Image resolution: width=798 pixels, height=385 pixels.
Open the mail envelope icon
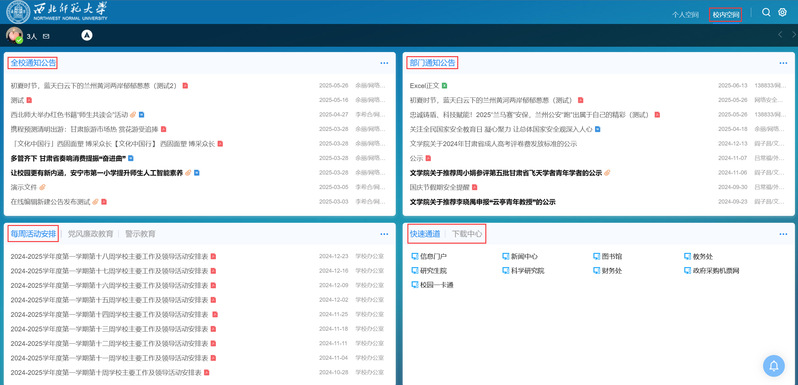click(x=46, y=36)
